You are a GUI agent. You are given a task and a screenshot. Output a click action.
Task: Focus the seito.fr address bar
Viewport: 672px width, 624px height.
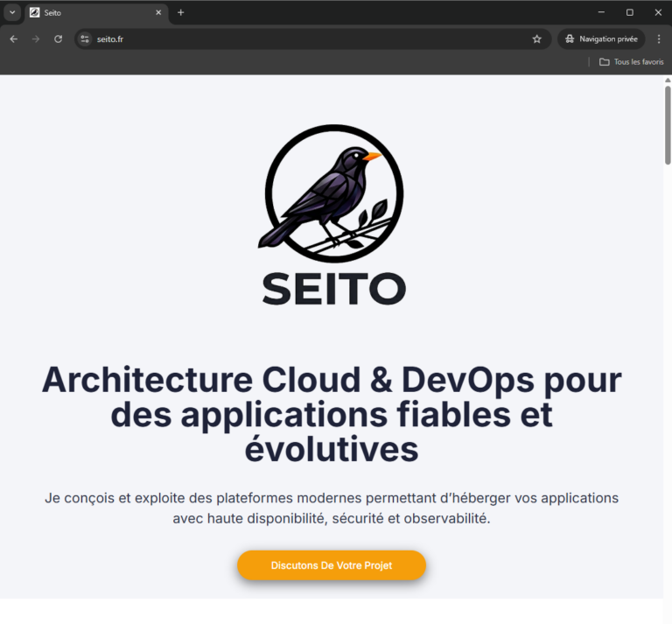point(313,39)
